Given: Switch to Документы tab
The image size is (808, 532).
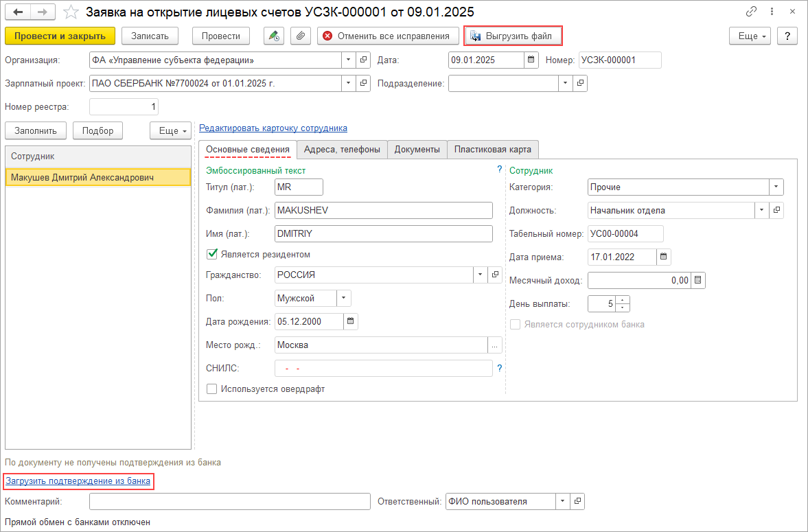Looking at the screenshot, I should pos(417,150).
